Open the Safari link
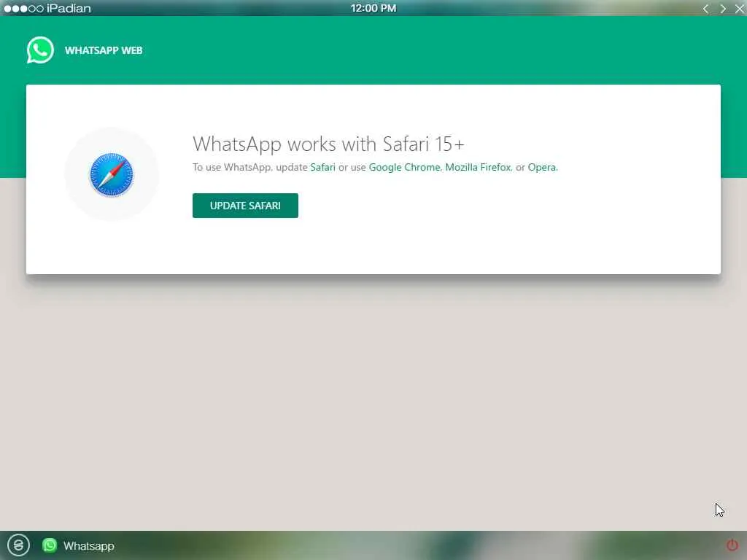 coord(322,167)
